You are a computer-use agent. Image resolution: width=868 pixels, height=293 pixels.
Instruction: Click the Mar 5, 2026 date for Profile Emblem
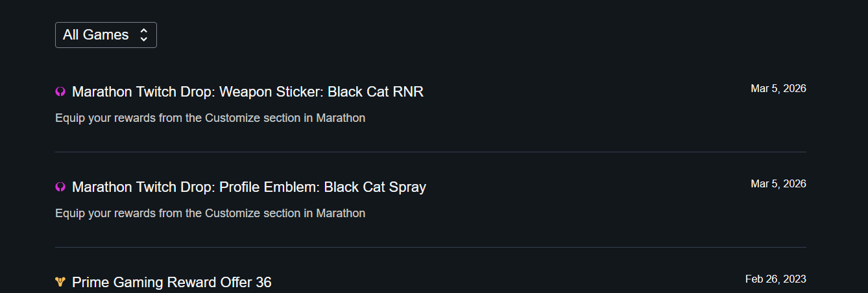(778, 183)
